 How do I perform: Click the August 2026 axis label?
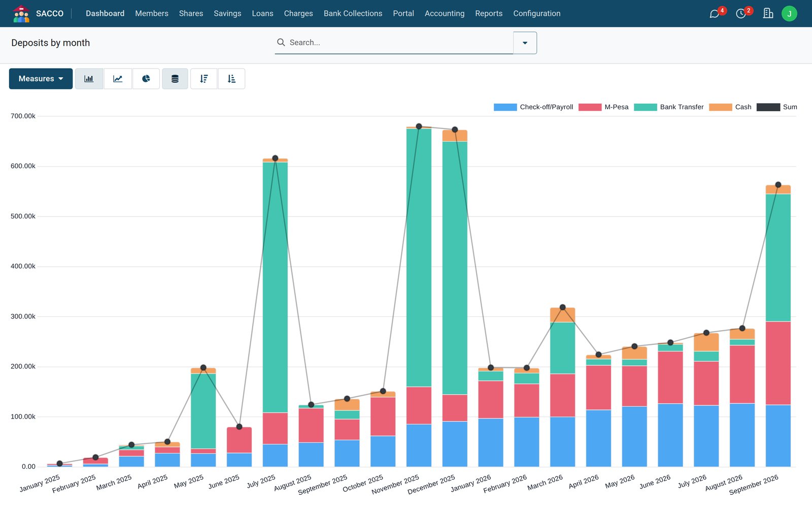tap(724, 483)
